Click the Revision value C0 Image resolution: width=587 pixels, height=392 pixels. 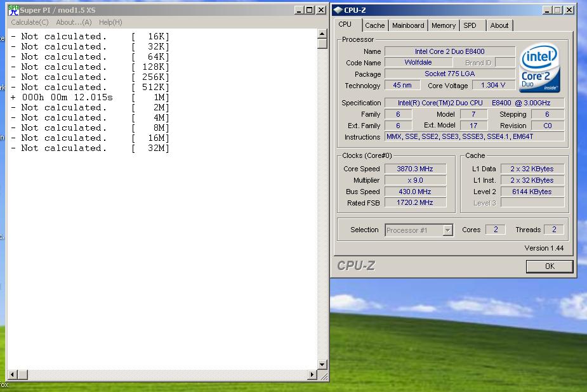tap(547, 126)
